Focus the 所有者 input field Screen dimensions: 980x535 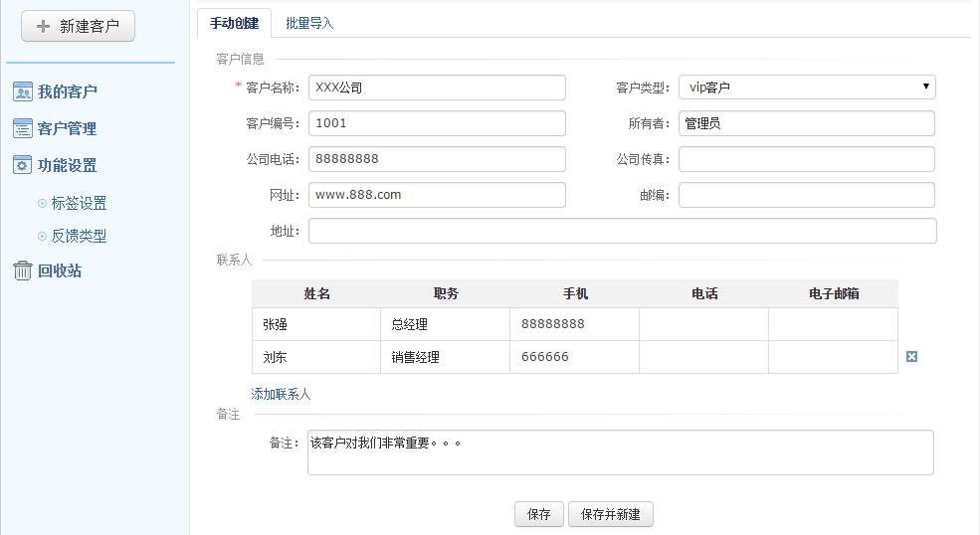pos(807,123)
